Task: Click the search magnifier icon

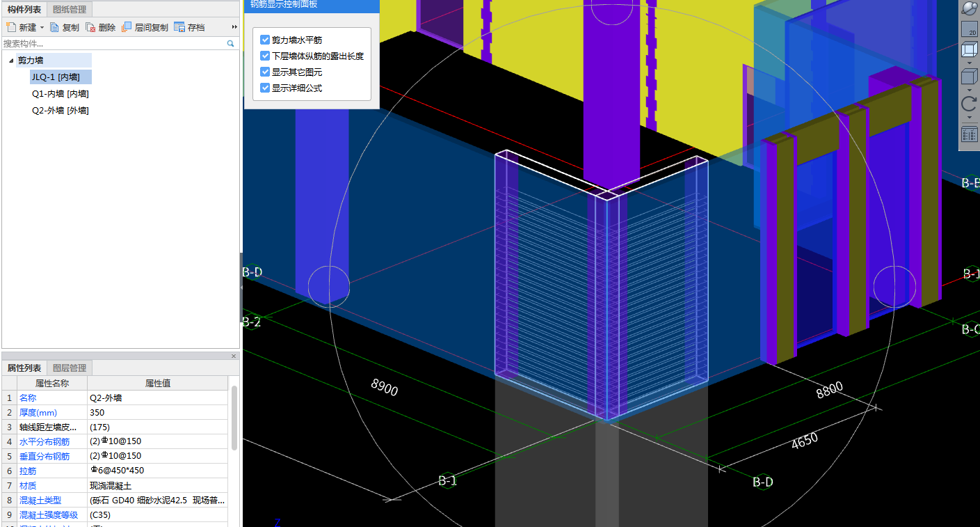Action: (230, 43)
